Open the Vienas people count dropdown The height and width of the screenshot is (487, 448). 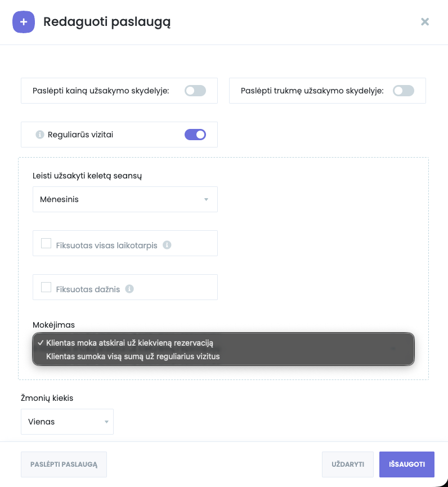(x=67, y=422)
